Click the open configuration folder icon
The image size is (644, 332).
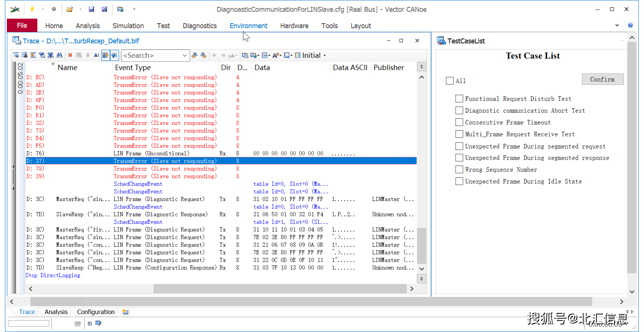click(69, 9)
